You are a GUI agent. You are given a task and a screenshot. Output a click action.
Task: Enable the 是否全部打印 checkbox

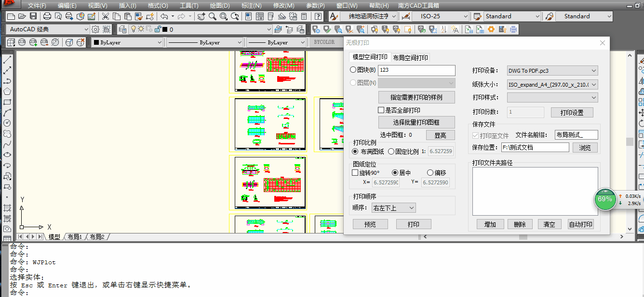point(381,110)
